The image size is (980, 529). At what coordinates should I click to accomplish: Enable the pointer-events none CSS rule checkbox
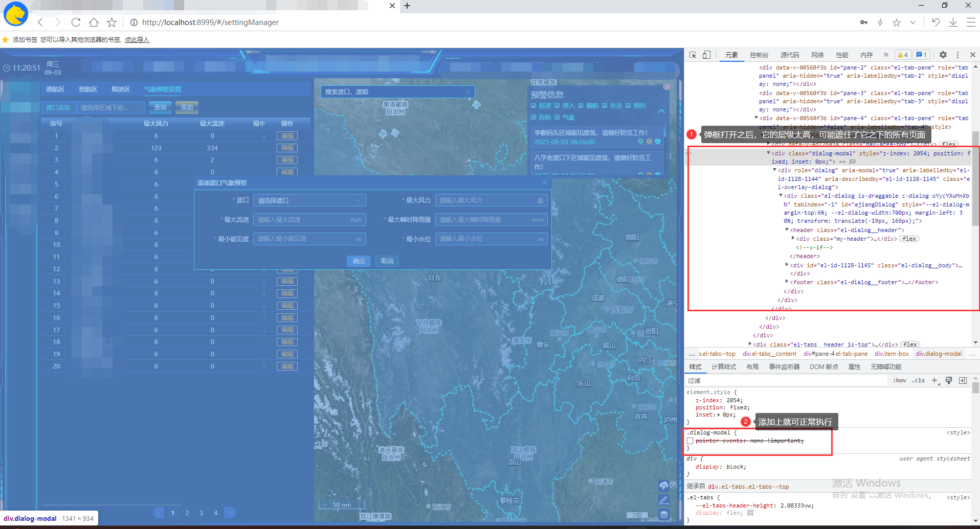tap(690, 441)
